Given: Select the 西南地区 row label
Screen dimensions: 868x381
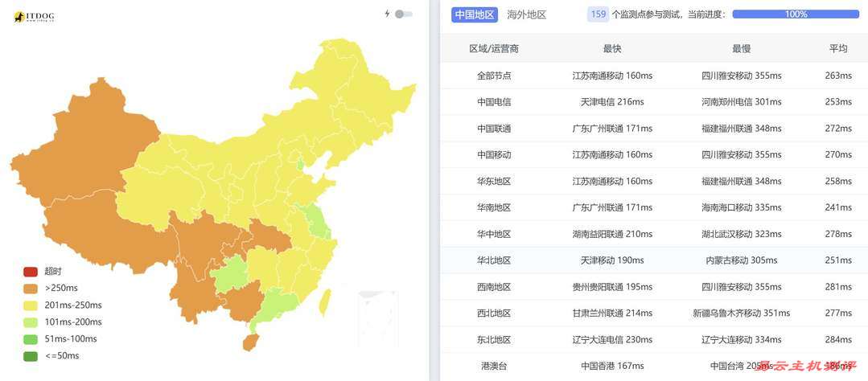Looking at the screenshot, I should (x=494, y=286).
